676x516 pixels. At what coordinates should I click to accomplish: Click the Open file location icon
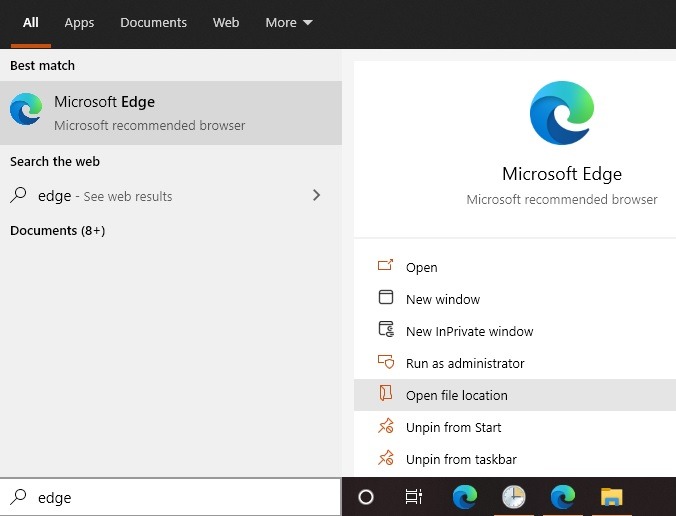tap(385, 393)
